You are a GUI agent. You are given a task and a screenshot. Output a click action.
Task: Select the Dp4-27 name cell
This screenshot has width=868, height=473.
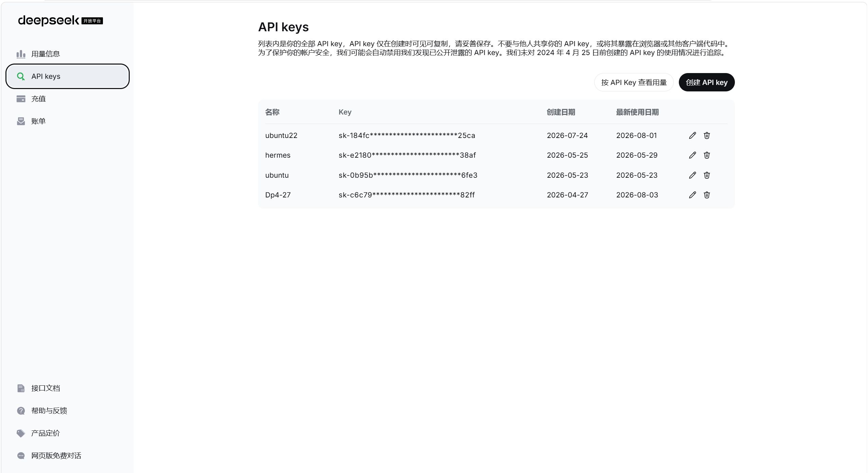(x=278, y=195)
